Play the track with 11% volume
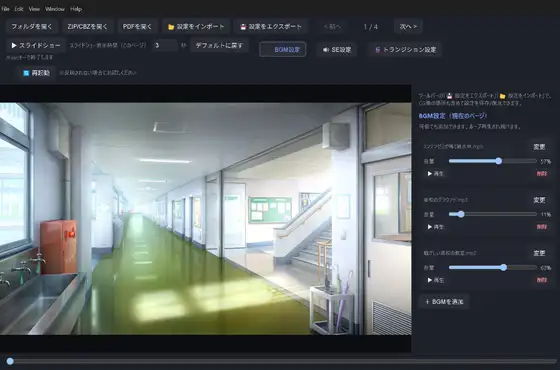The height and width of the screenshot is (370, 560). [435, 227]
